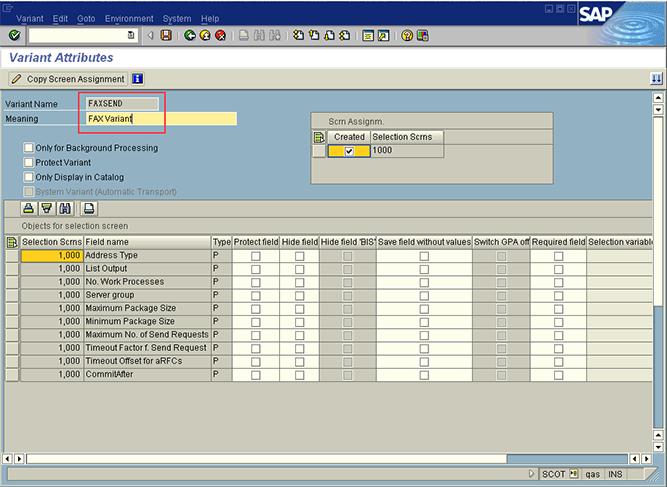Open the Variant menu
The height and width of the screenshot is (487, 667).
point(29,19)
